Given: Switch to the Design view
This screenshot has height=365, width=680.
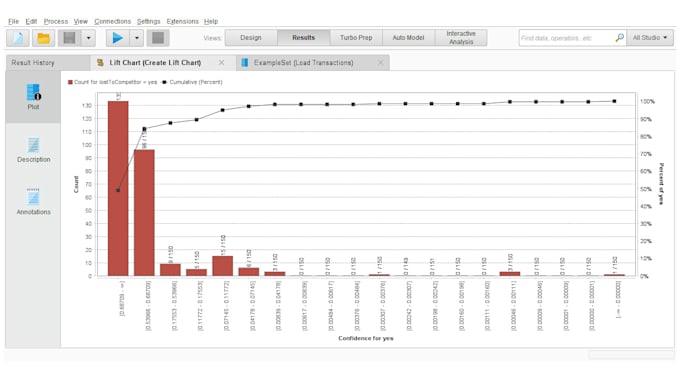Looking at the screenshot, I should pyautogui.click(x=251, y=38).
